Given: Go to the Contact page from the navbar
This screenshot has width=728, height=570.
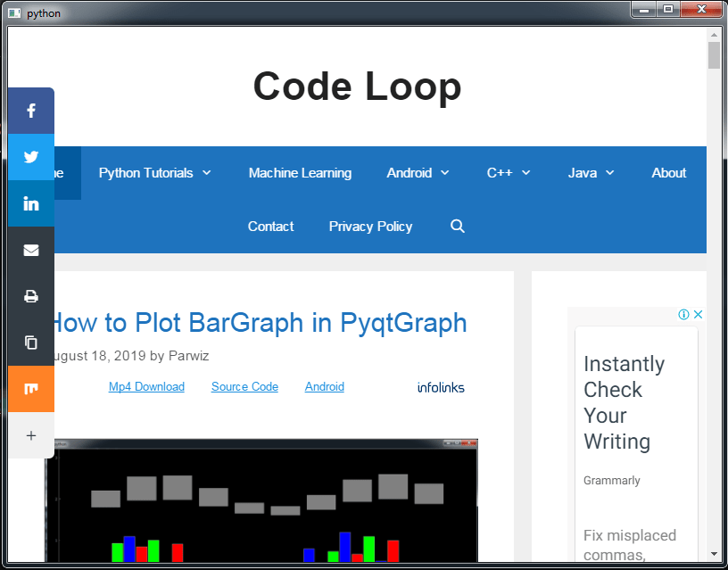Looking at the screenshot, I should pos(270,227).
